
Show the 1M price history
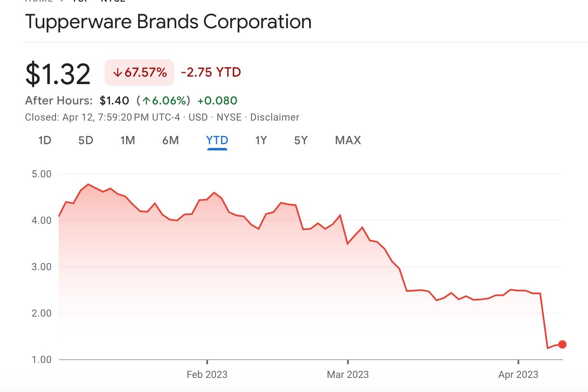point(128,140)
